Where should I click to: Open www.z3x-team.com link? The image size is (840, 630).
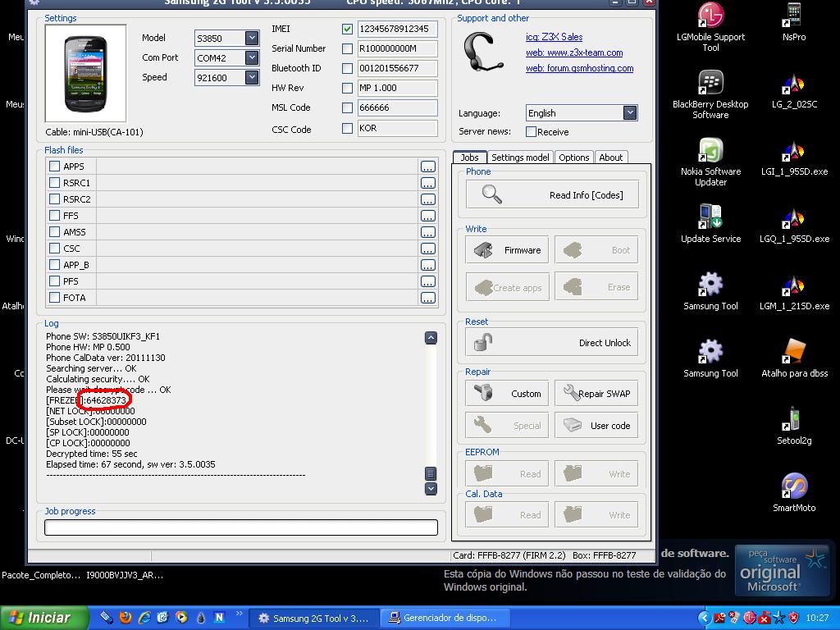tap(574, 52)
